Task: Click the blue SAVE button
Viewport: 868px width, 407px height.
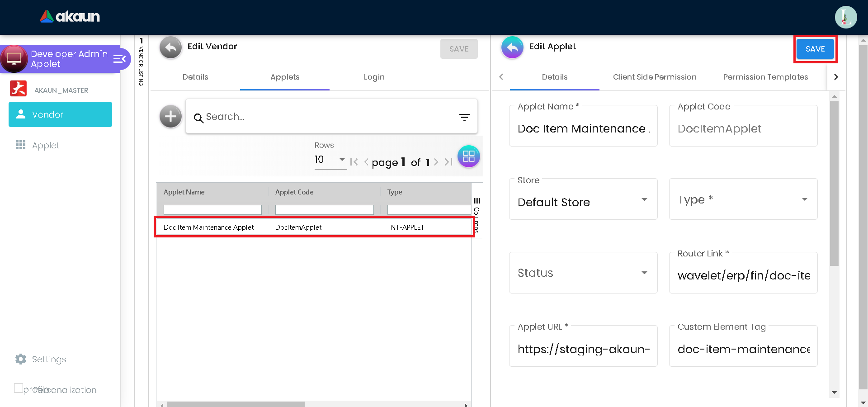Action: coord(815,49)
